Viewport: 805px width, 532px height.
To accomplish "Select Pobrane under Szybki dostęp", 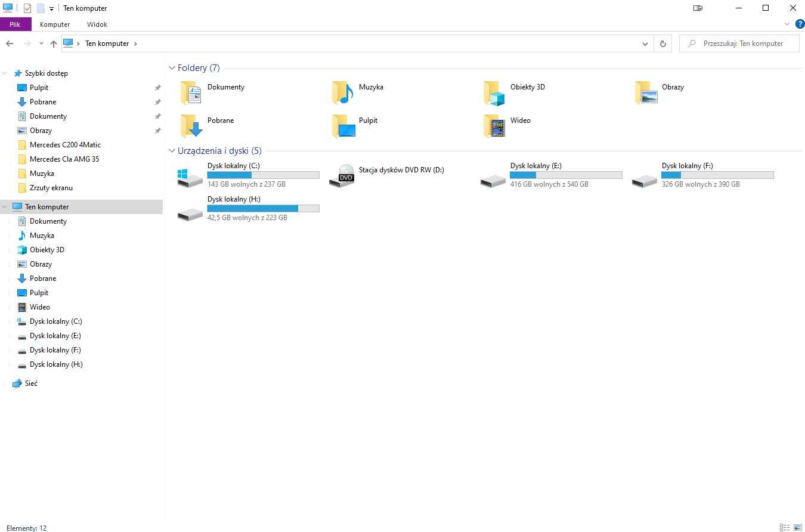I will click(x=43, y=102).
